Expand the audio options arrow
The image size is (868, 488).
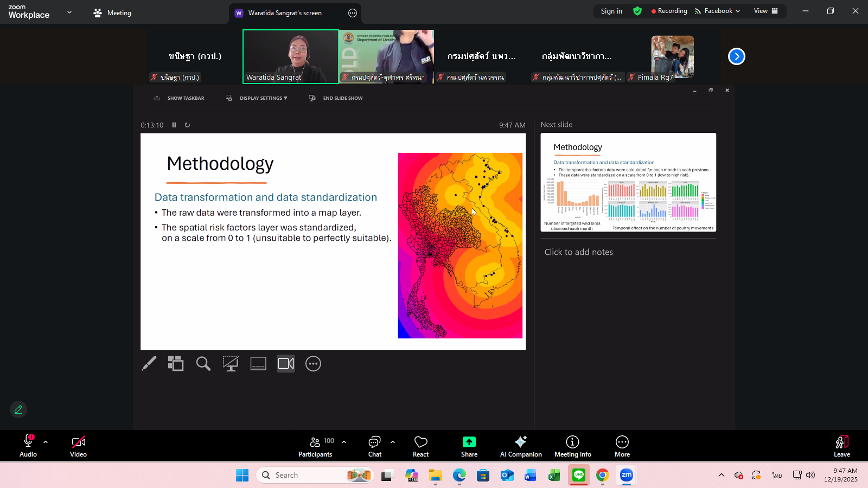tap(46, 442)
